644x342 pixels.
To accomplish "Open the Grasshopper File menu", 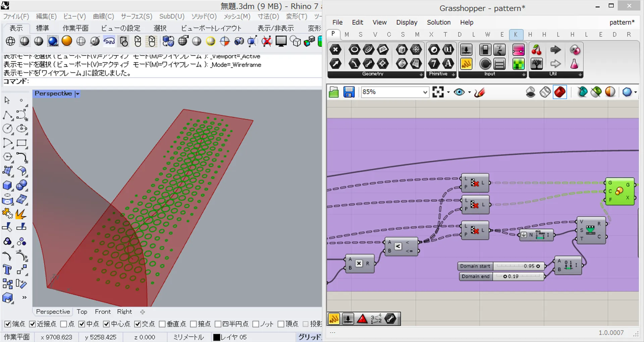I will click(337, 22).
